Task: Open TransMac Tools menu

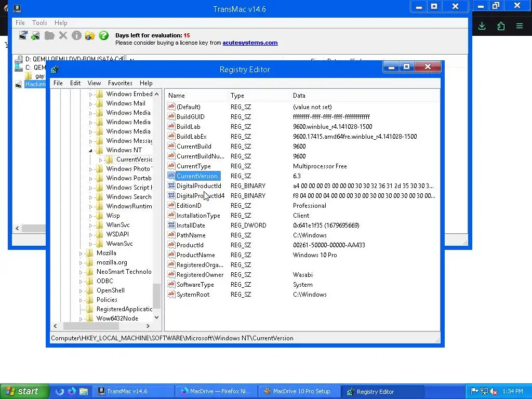Action: (x=39, y=23)
